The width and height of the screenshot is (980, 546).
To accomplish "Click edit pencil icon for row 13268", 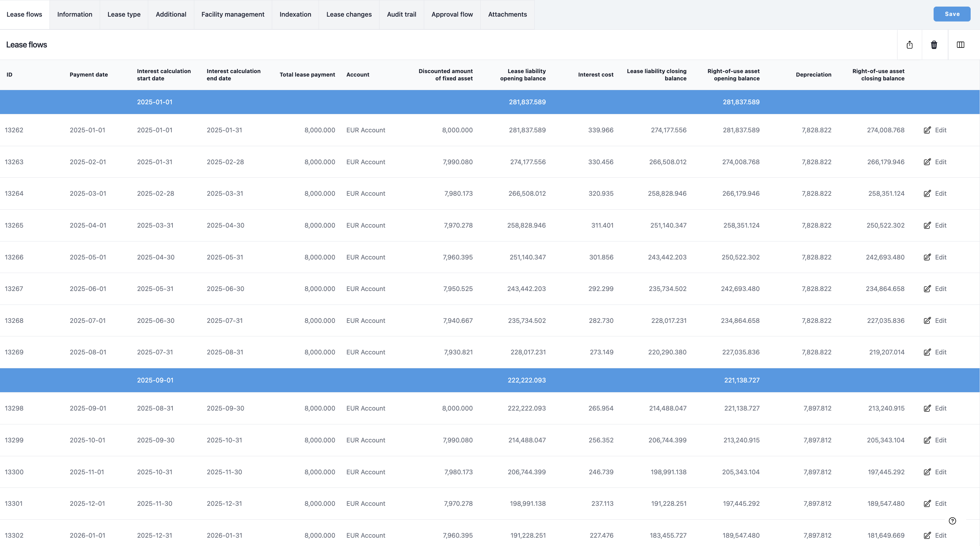I will click(x=927, y=320).
